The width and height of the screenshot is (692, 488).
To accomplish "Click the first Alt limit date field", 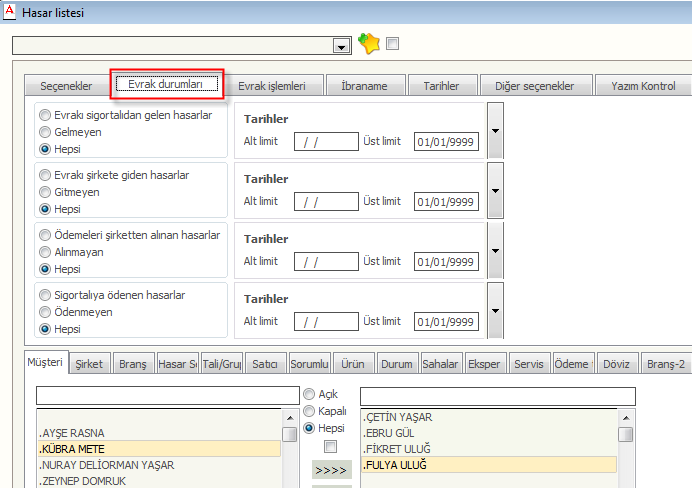I will coord(326,143).
